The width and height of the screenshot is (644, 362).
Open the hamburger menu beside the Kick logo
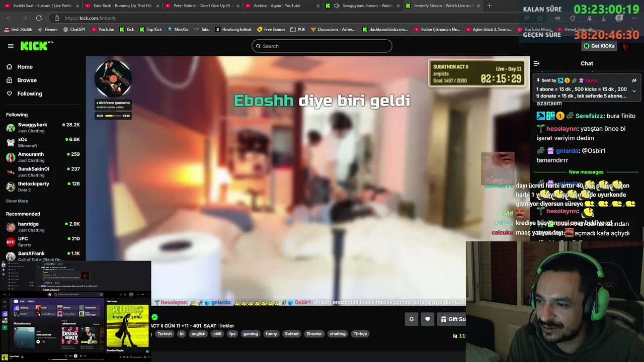(x=11, y=46)
